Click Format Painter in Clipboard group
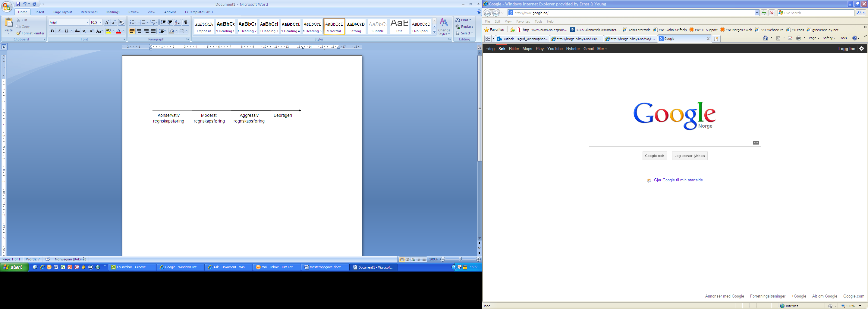Viewport: 868px width, 309px height. [x=30, y=33]
